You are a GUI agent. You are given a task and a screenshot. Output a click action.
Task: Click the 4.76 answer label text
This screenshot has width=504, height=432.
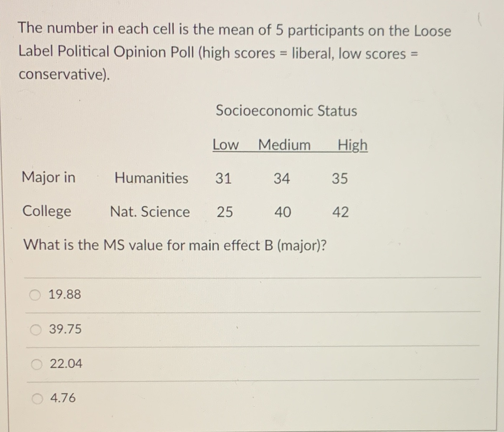pos(62,398)
